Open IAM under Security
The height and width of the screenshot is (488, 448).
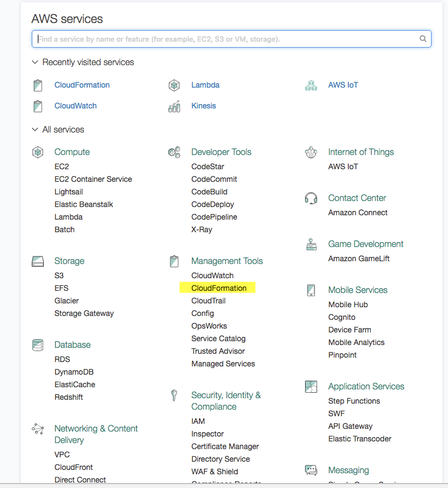tap(198, 421)
